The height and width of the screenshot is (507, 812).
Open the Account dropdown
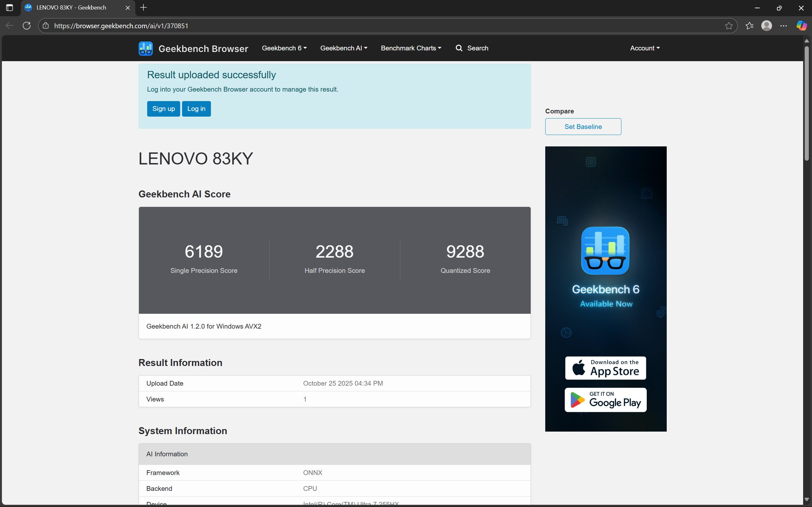click(x=644, y=48)
